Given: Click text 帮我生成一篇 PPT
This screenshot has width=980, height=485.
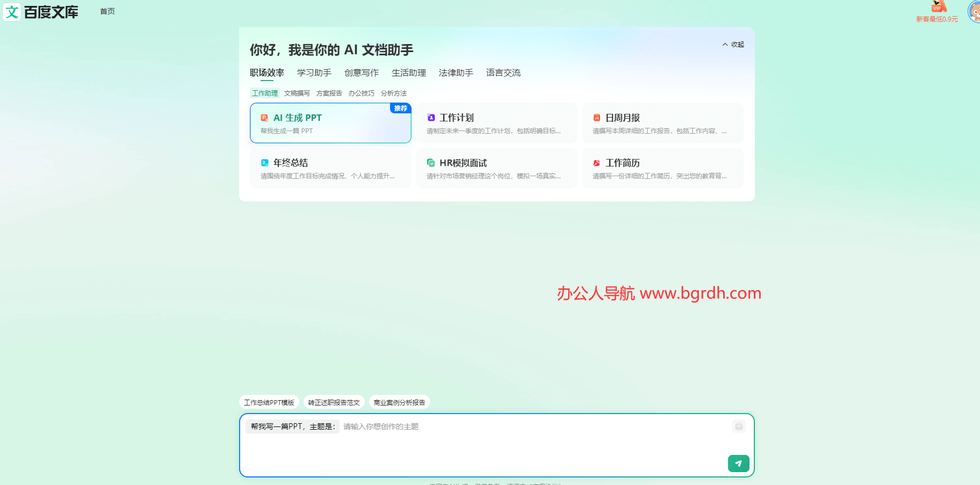Looking at the screenshot, I should click(x=287, y=131).
